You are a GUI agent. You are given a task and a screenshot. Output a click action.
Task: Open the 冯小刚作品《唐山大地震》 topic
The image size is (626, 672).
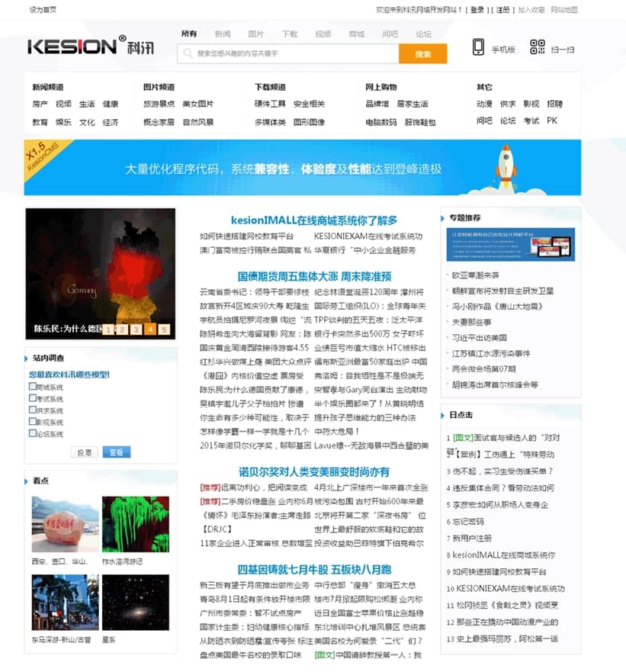tap(498, 307)
